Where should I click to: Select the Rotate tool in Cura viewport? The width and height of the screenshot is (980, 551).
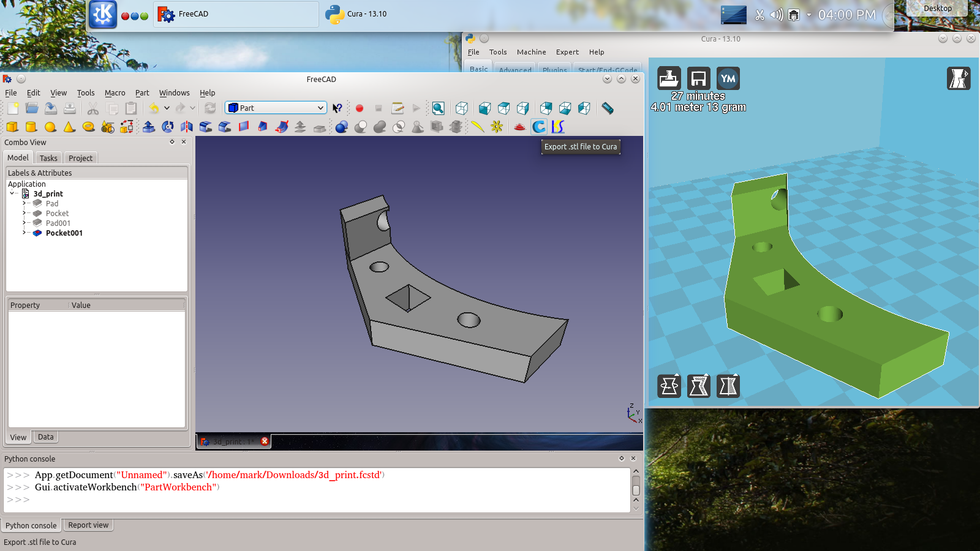669,386
